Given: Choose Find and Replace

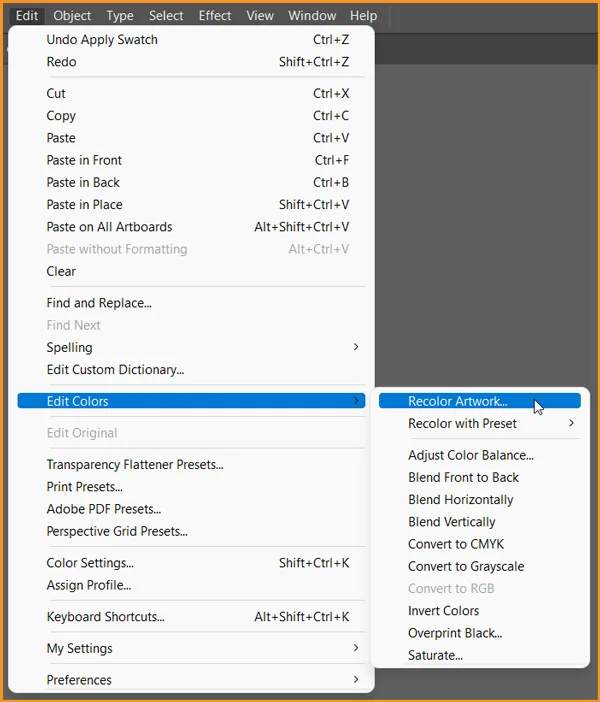Looking at the screenshot, I should click(99, 303).
